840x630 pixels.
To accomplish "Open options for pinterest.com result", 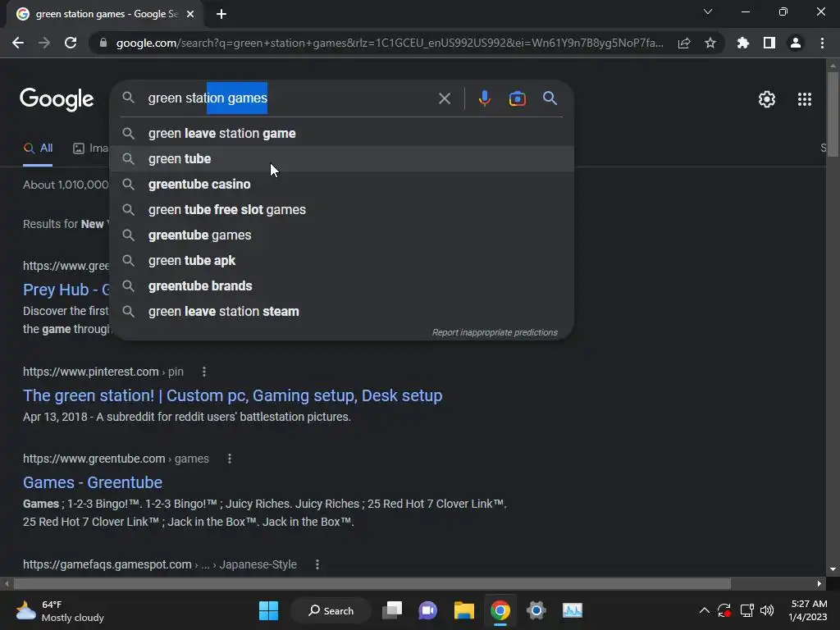I will click(x=204, y=372).
